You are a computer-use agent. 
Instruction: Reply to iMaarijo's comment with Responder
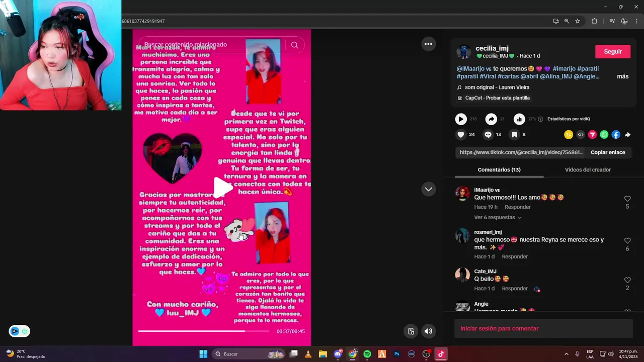tap(518, 207)
